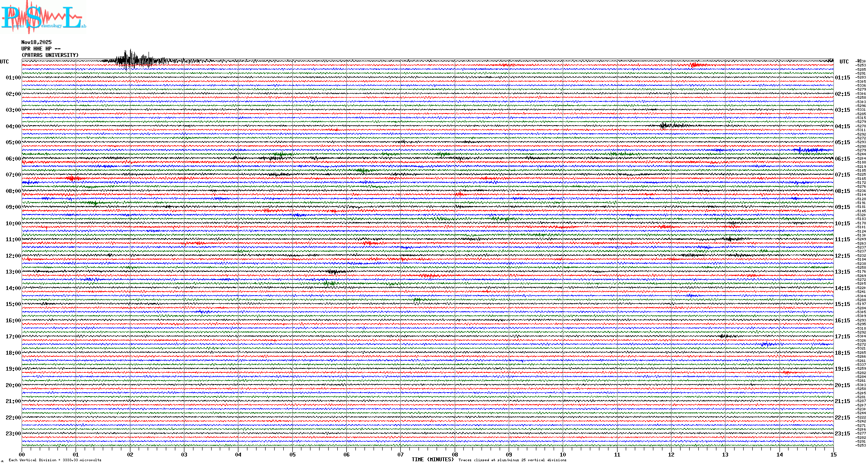Click the PSL seismology lab logo

click(x=43, y=17)
